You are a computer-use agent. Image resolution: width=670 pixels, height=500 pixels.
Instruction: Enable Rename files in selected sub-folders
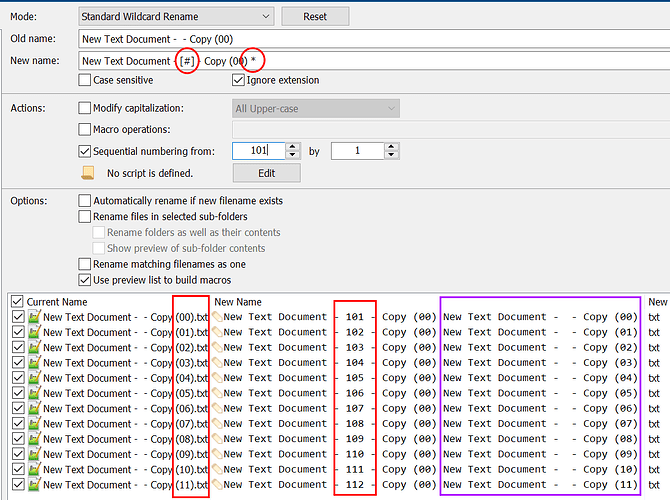[x=85, y=216]
